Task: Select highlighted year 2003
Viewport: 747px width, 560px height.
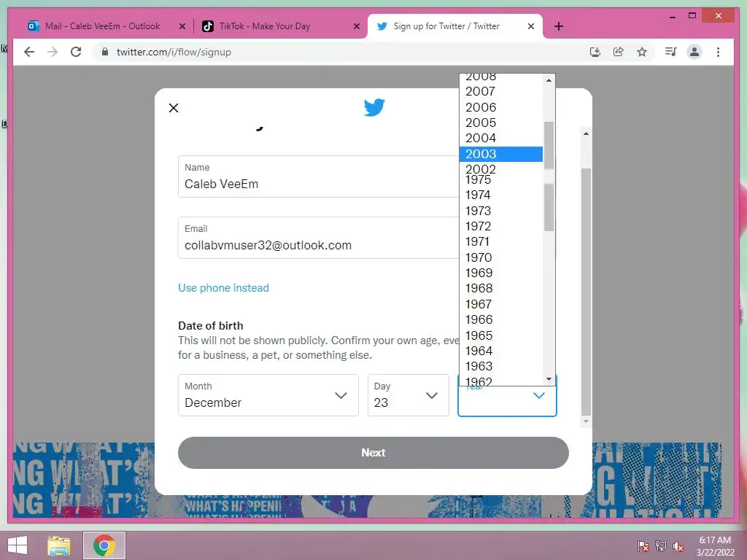Action: (501, 154)
